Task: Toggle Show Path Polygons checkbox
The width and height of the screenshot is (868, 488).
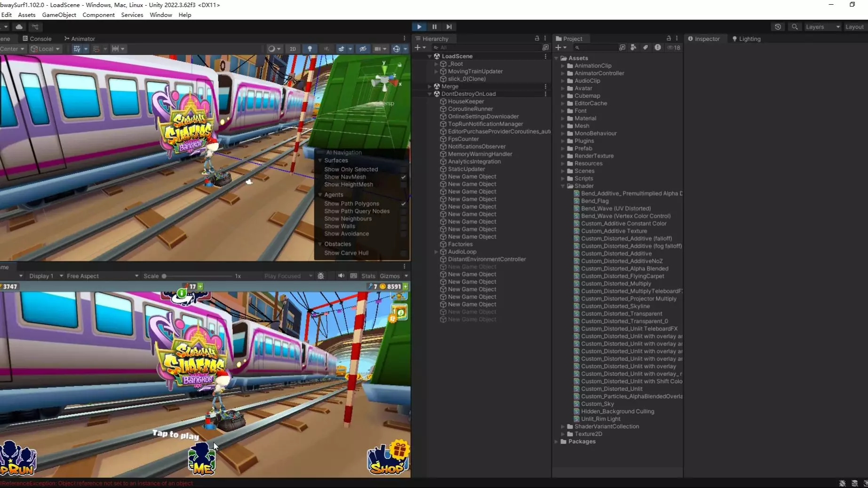Action: tap(403, 204)
